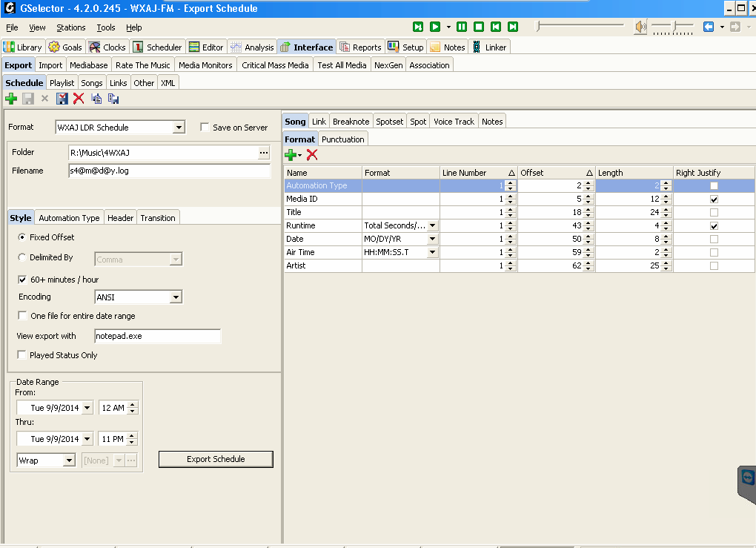
Task: Click the red X delete icon above the field grid
Action: 312,154
